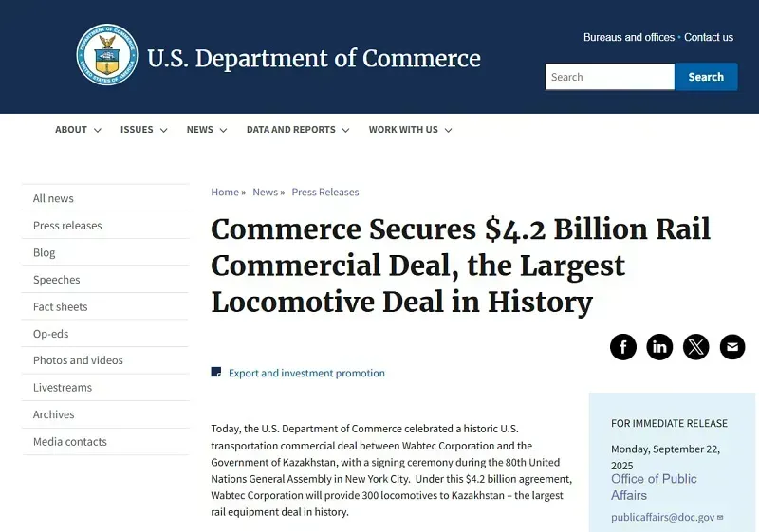Open the Bureaus and offices link
Image resolution: width=759 pixels, height=532 pixels.
(x=628, y=37)
